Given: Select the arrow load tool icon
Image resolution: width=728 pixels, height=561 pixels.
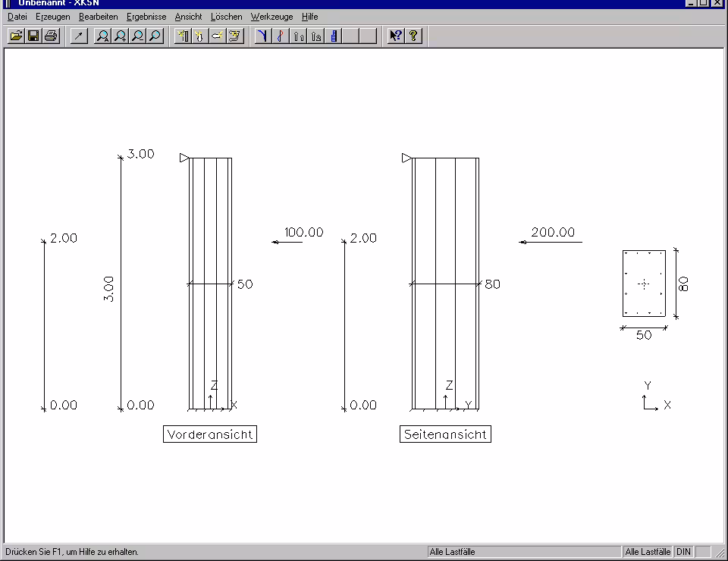Looking at the screenshot, I should point(79,36).
